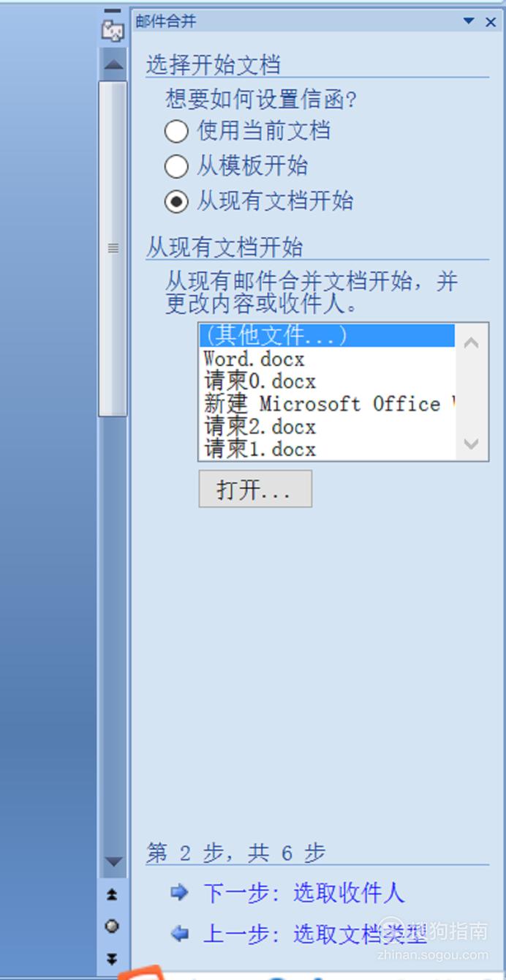Close the 邮件合并 task pane

click(x=491, y=22)
